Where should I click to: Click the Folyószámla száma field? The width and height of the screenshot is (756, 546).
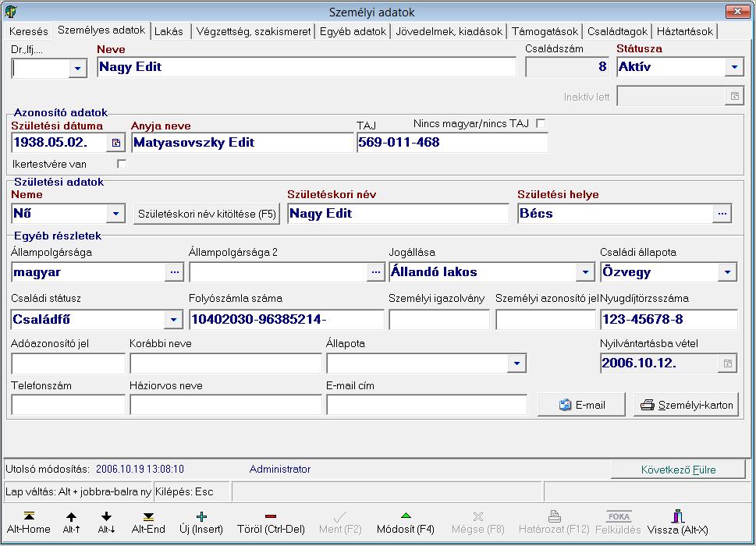(286, 320)
